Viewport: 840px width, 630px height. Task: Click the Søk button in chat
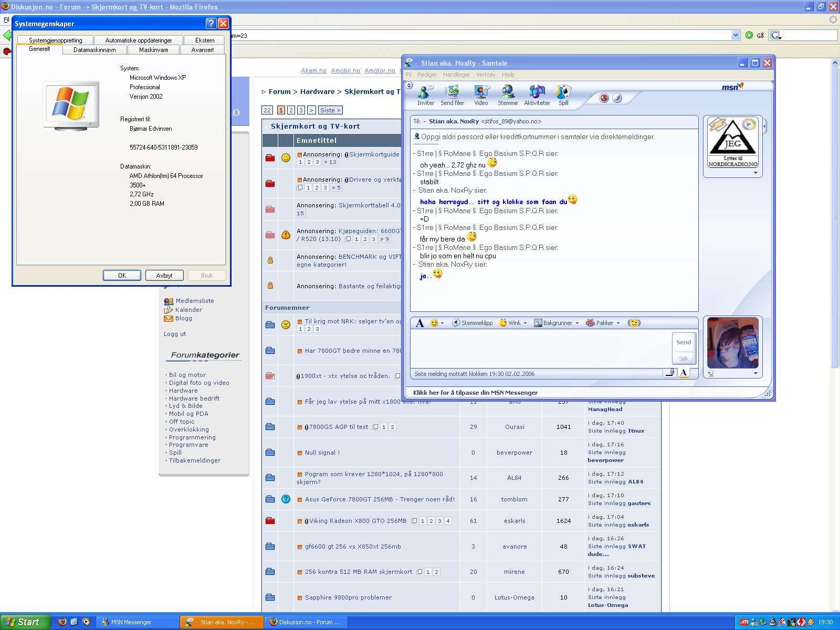pyautogui.click(x=684, y=359)
